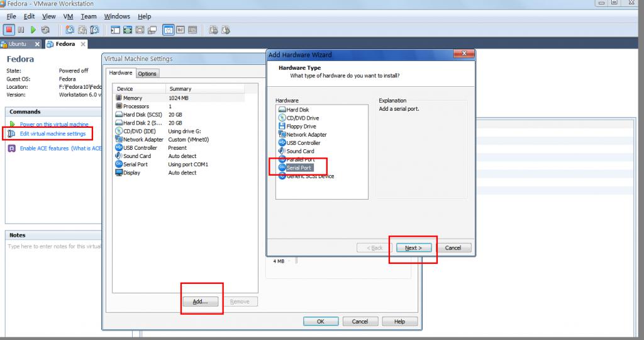The image size is (644, 340).
Task: Select Network Adapter Custom (VMnet0) device row
Action: [180, 139]
